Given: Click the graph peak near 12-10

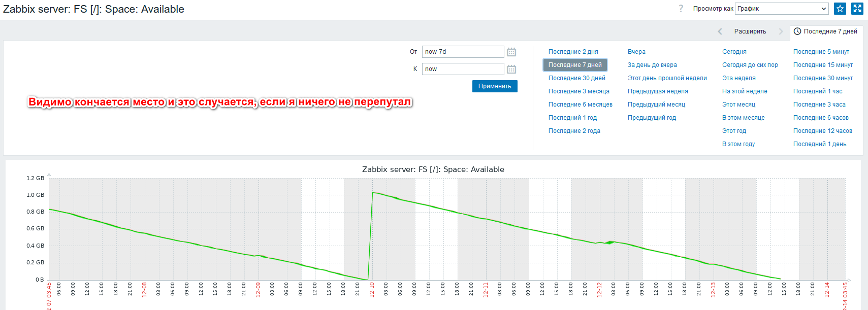Looking at the screenshot, I should [373, 193].
